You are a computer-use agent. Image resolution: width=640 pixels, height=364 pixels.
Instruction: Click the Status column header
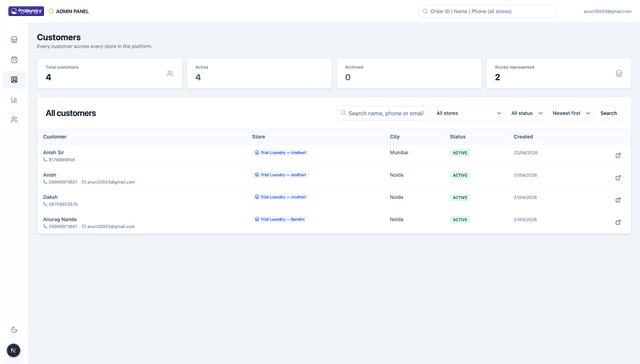[x=458, y=137]
